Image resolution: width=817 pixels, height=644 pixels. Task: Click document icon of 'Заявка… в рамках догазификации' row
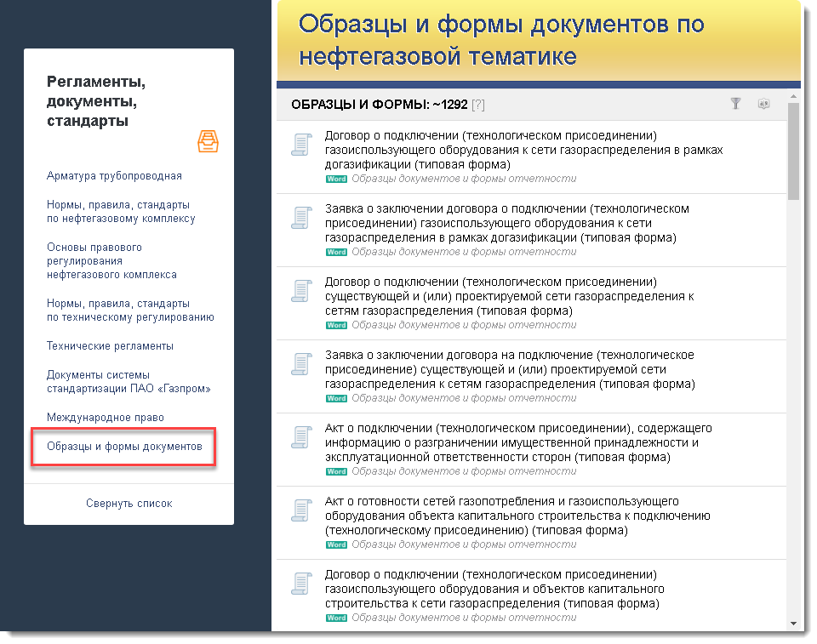point(301,218)
